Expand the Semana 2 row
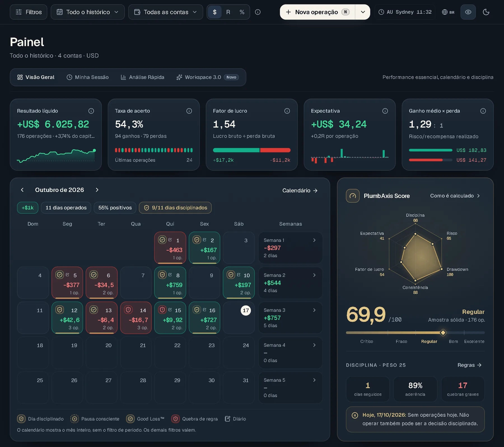Image resolution: width=504 pixels, height=447 pixels. pos(290,283)
